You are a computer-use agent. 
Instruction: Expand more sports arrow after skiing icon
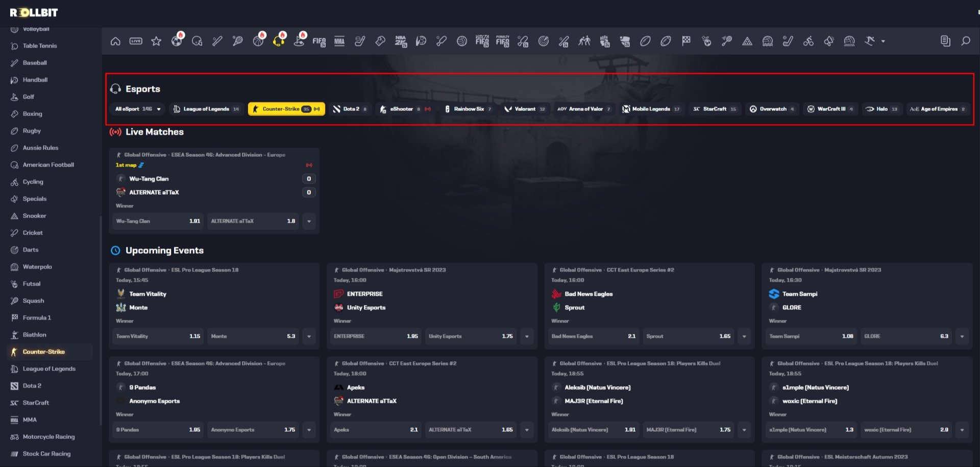883,41
